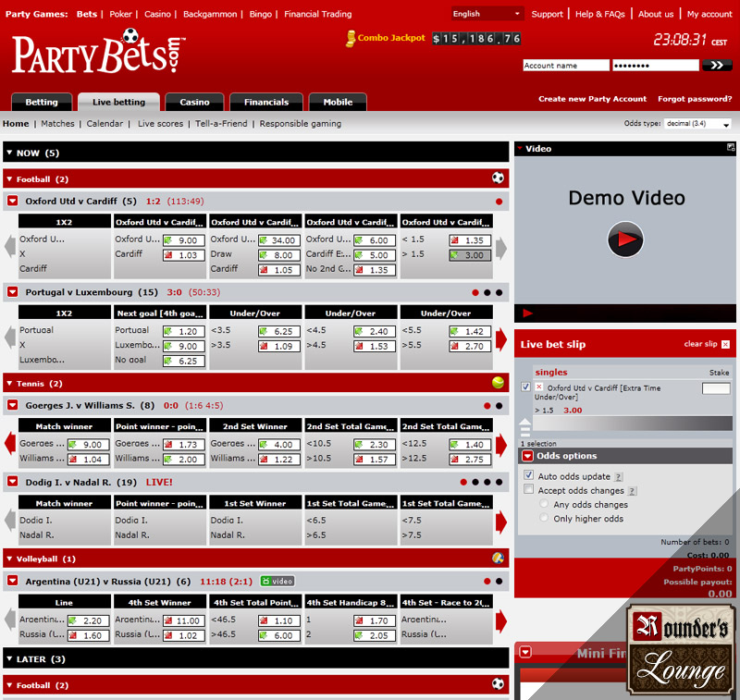Open the Mobile tab
The width and height of the screenshot is (740, 700).
[x=338, y=102]
